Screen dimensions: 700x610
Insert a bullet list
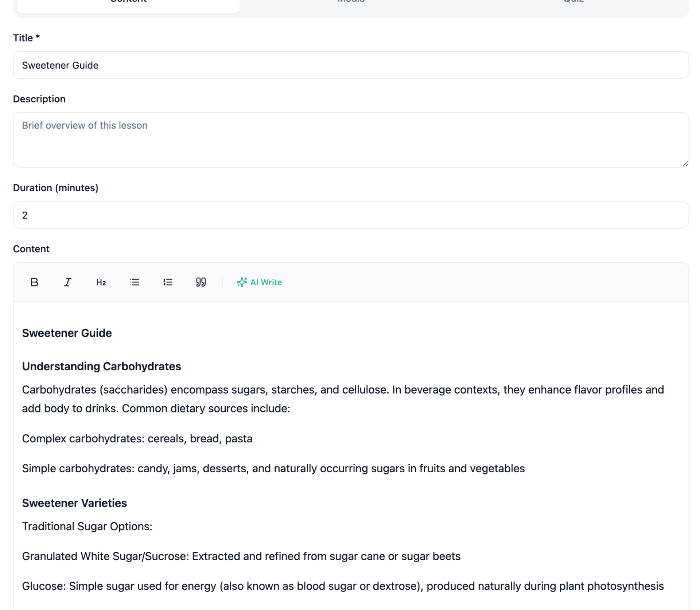(134, 282)
